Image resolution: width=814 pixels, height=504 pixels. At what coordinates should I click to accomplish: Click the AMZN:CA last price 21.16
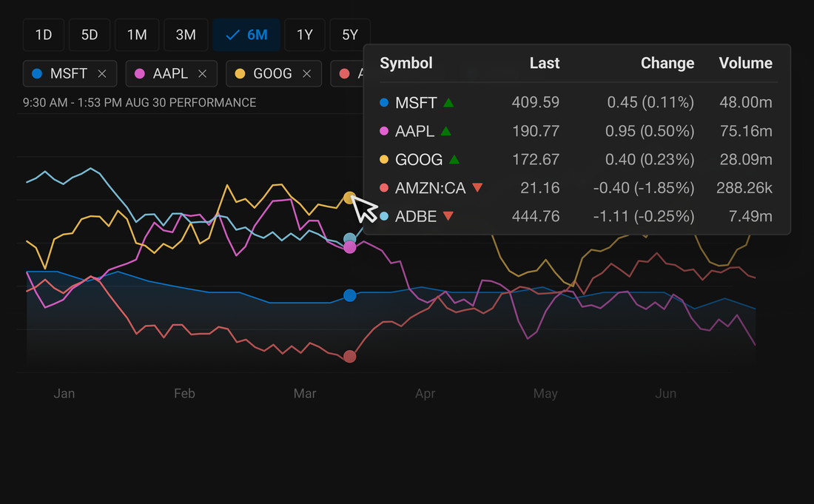540,188
